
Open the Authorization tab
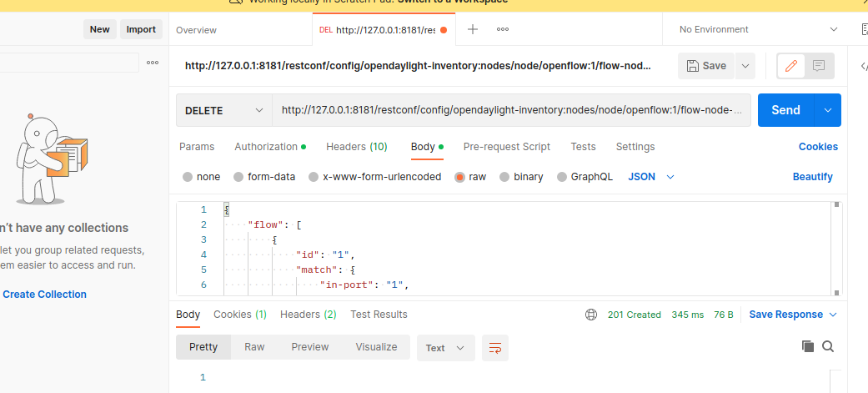tap(270, 147)
